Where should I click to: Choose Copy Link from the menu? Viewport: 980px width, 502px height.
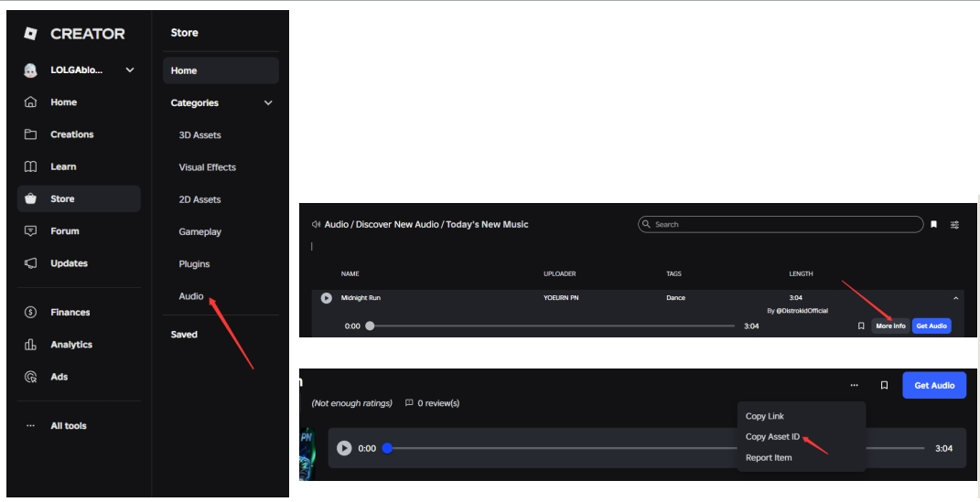[x=764, y=416]
